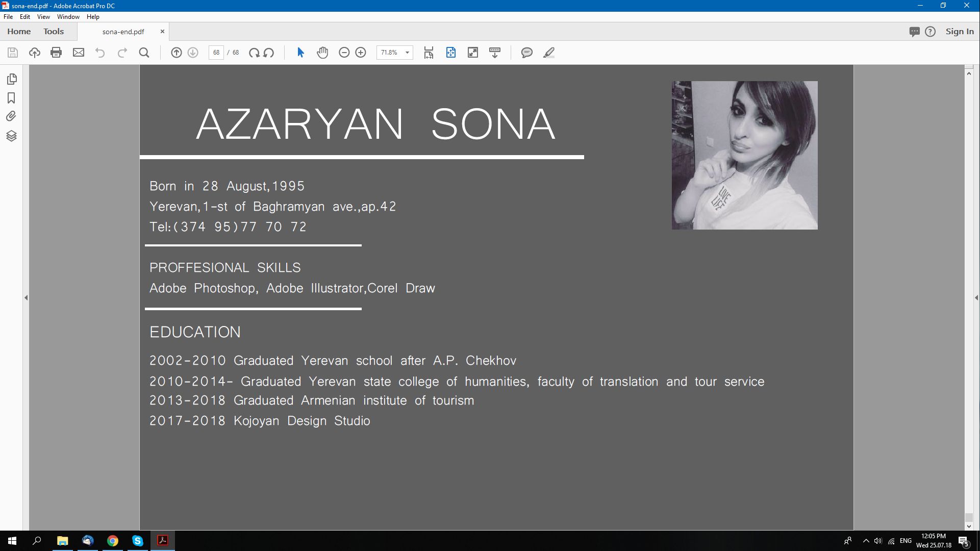Send file by email envelope icon
Screen dimensions: 980x551
click(x=79, y=53)
